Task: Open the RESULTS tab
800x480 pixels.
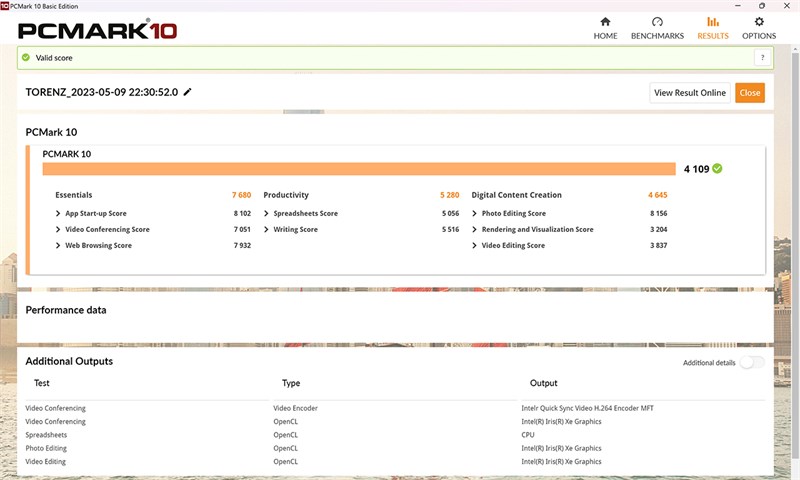Action: (x=713, y=29)
